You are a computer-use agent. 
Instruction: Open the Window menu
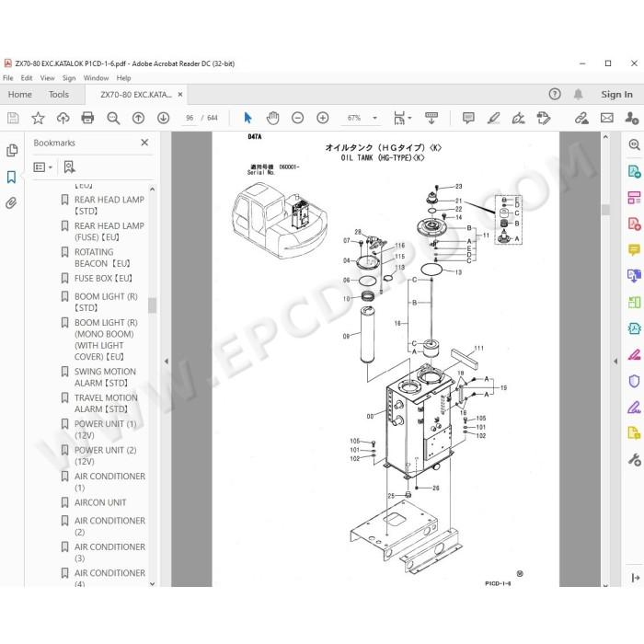(96, 78)
